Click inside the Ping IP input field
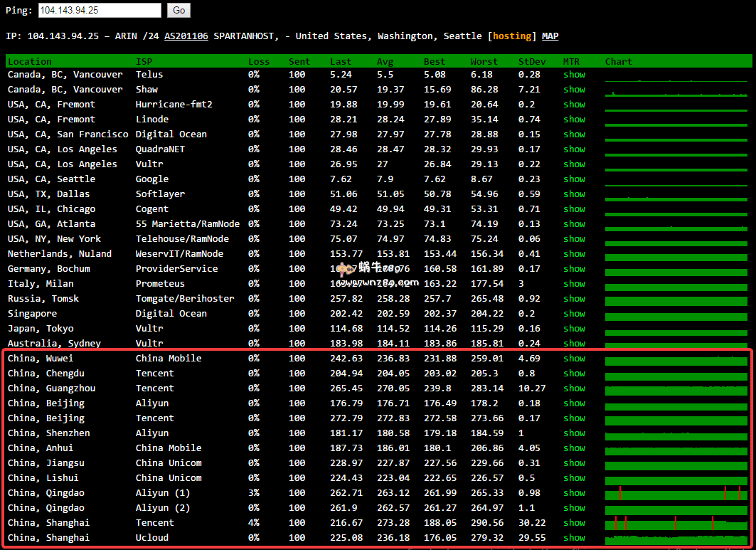756x550 pixels. pyautogui.click(x=99, y=11)
